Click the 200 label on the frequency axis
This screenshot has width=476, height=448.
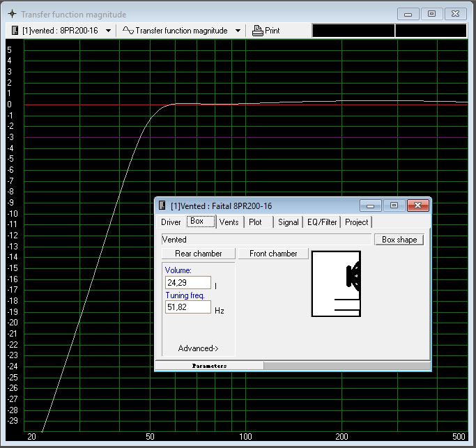[341, 437]
